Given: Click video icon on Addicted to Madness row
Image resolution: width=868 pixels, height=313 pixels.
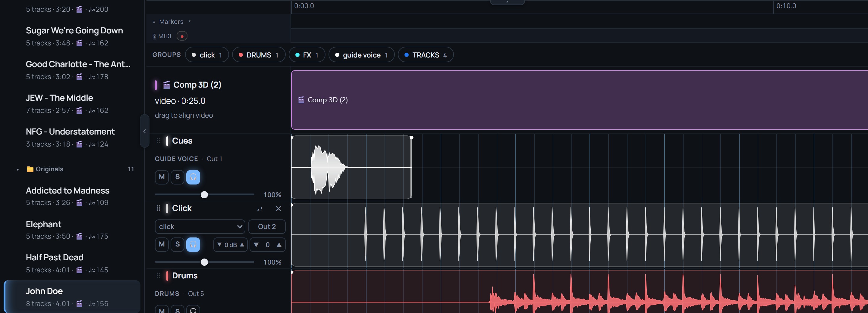Looking at the screenshot, I should (x=79, y=203).
